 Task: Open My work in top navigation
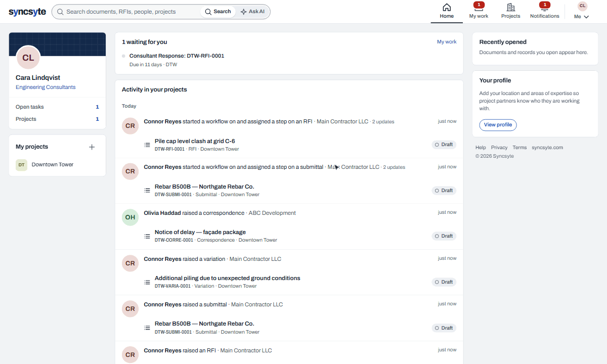pos(479,12)
